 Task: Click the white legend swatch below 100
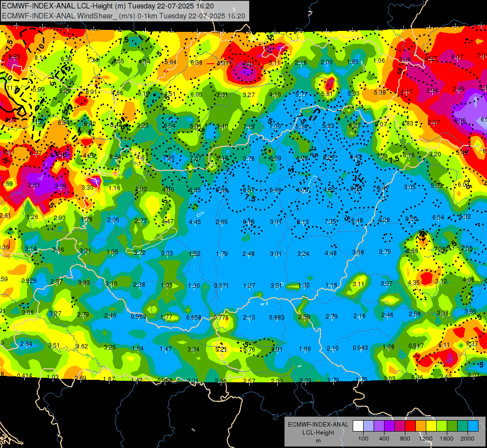358,426
